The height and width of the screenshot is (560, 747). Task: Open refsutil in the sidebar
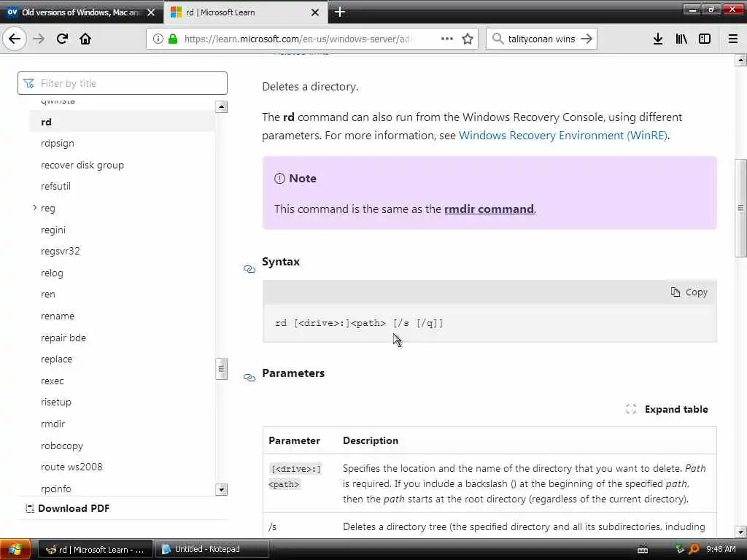click(x=55, y=186)
